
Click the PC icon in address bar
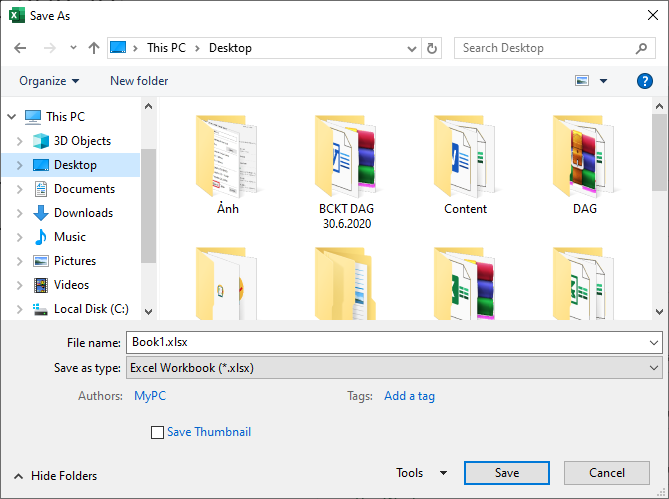pos(118,48)
